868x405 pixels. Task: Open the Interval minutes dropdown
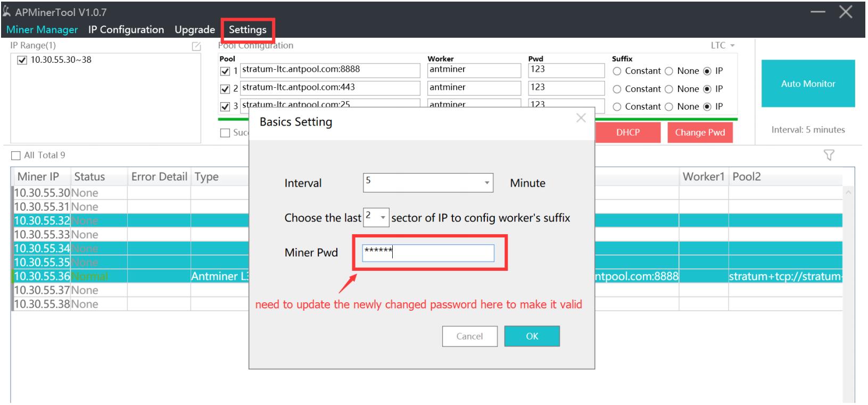pos(428,183)
